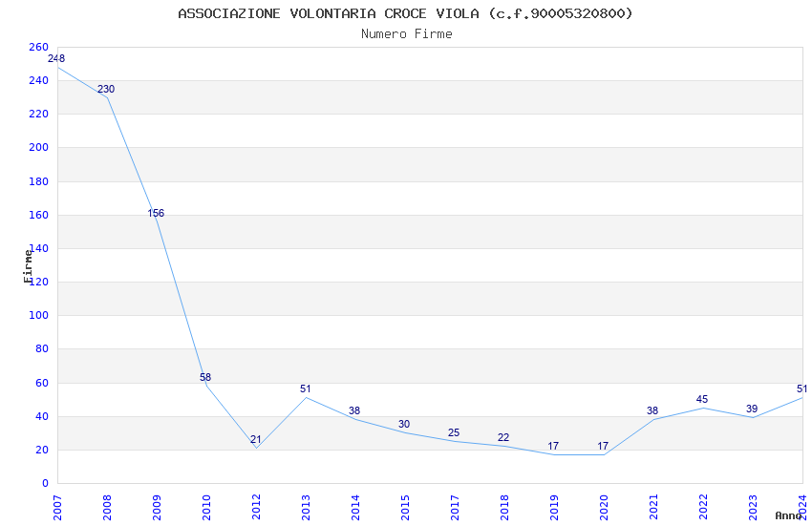812x525 pixels.
Task: Click the x-axis year '2013'
Action: 306,508
